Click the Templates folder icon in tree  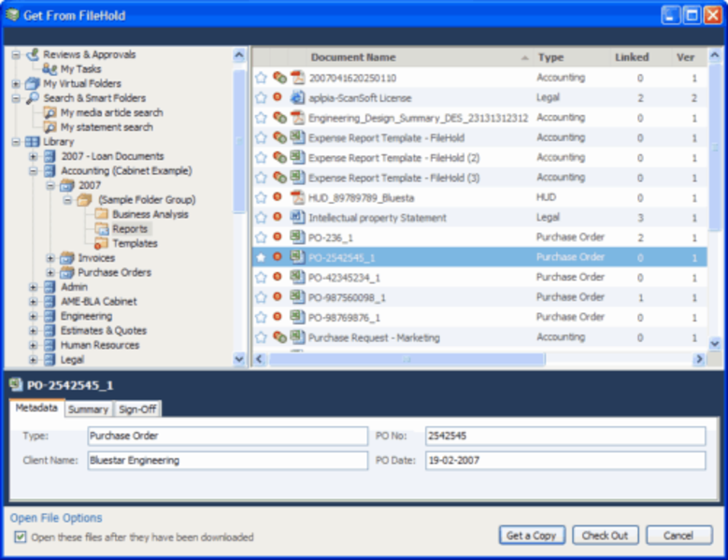(x=101, y=243)
